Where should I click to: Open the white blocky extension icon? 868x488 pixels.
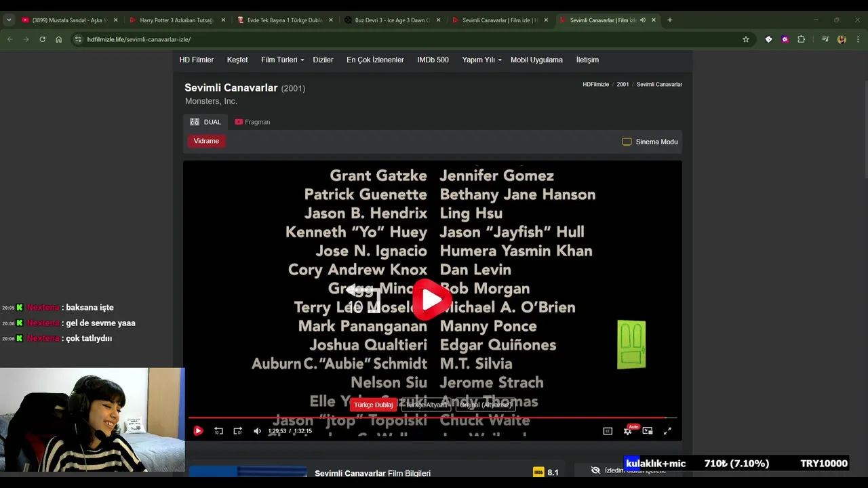(768, 39)
